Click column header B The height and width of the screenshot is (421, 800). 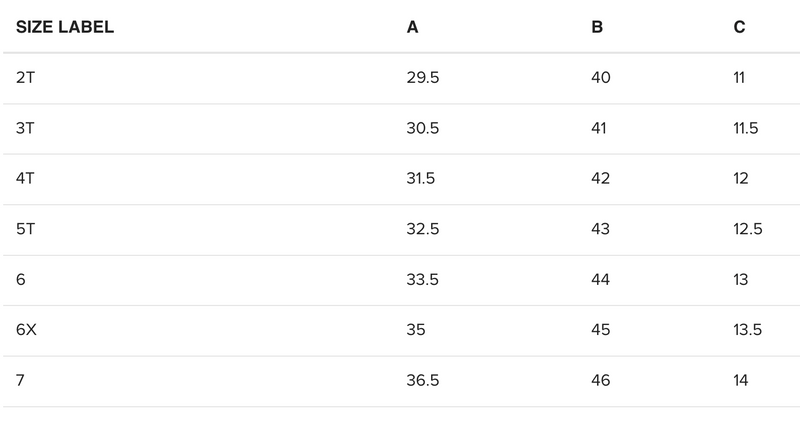(x=597, y=27)
